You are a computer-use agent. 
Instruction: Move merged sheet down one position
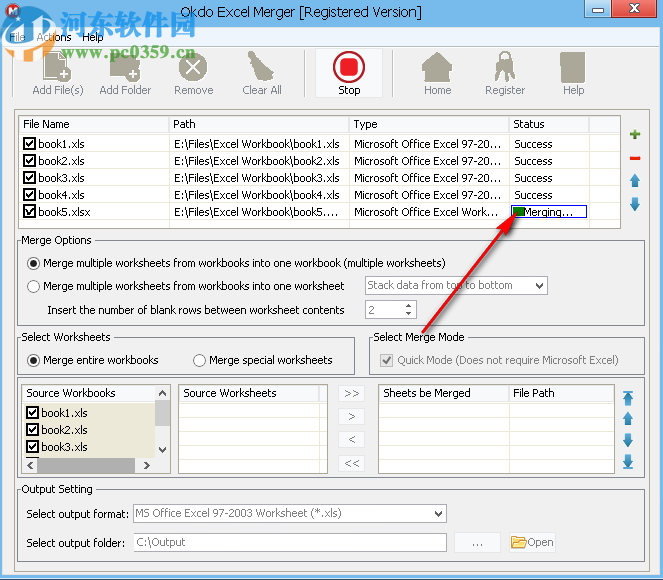tap(628, 440)
